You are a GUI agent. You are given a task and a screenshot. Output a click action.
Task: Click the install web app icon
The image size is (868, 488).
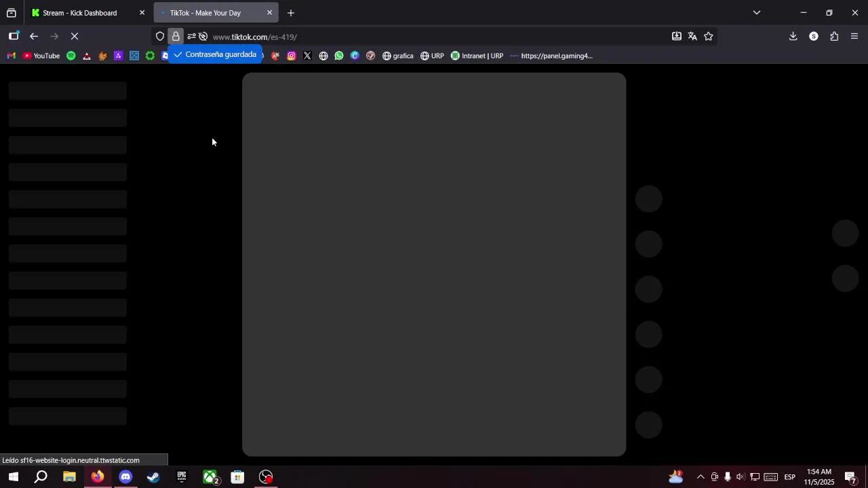pos(677,37)
